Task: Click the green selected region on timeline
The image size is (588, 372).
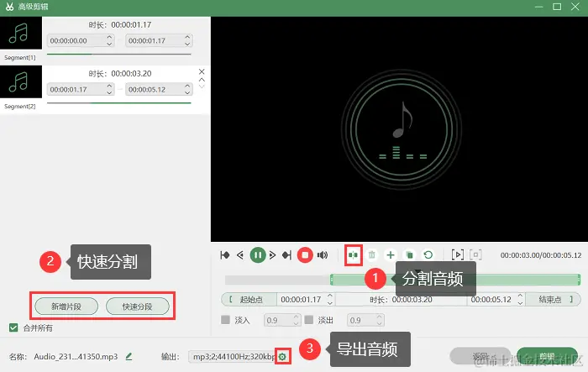Action: pyautogui.click(x=455, y=280)
